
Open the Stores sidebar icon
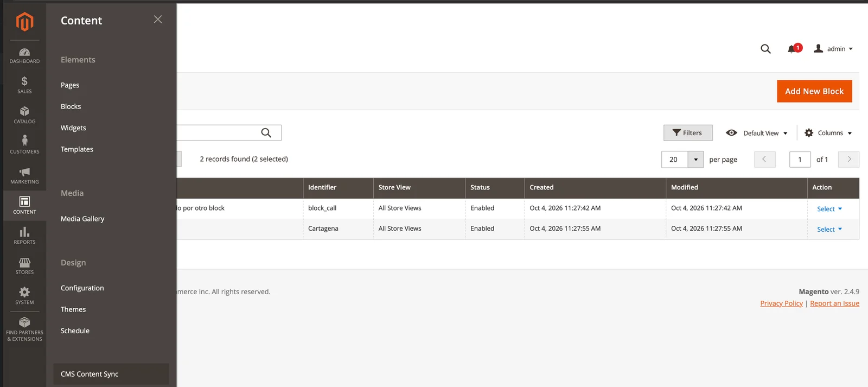click(24, 266)
